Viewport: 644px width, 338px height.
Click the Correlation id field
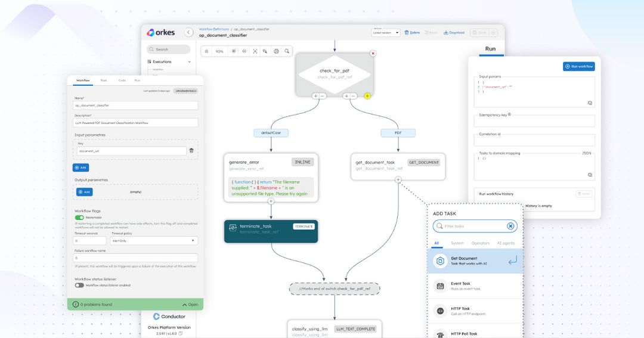[534, 141]
